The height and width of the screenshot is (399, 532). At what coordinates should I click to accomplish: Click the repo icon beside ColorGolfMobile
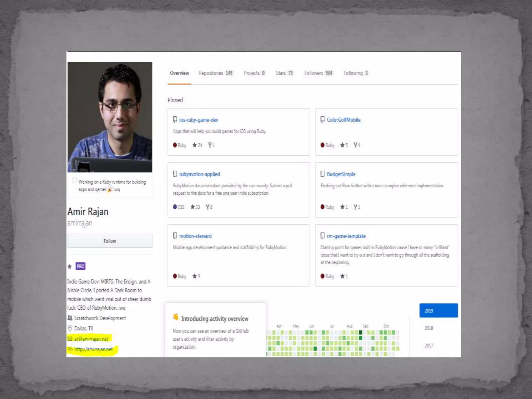(x=322, y=119)
